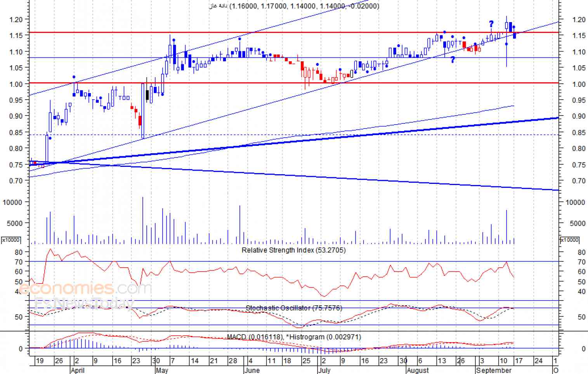Click the date label 21 on time axis
Viewport: 588px width, 374px height.
pyautogui.click(x=213, y=361)
